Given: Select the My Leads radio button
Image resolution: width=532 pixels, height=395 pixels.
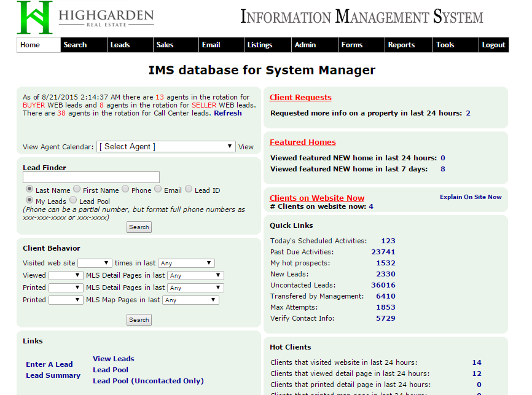Looking at the screenshot, I should 29,200.
